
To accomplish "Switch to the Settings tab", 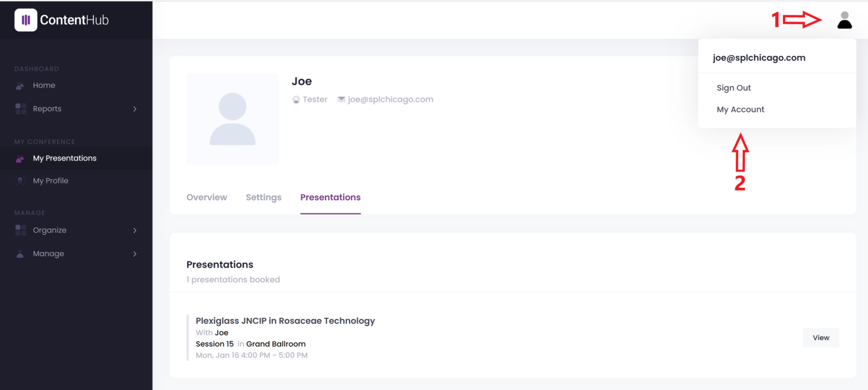I will point(263,197).
